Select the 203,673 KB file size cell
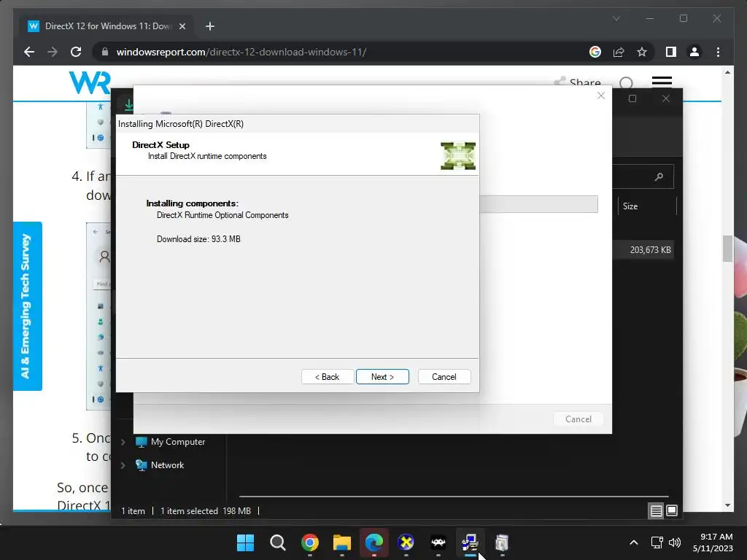Image resolution: width=747 pixels, height=560 pixels. coord(650,250)
